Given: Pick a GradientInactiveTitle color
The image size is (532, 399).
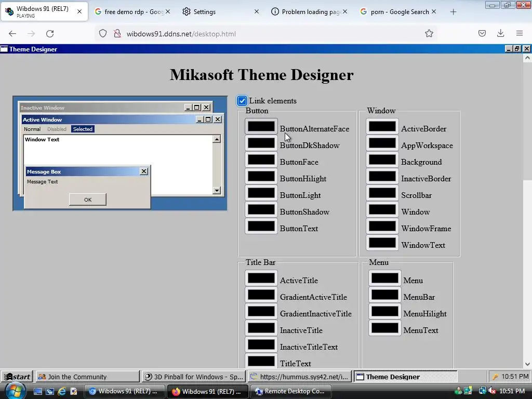Looking at the screenshot, I should click(261, 311).
